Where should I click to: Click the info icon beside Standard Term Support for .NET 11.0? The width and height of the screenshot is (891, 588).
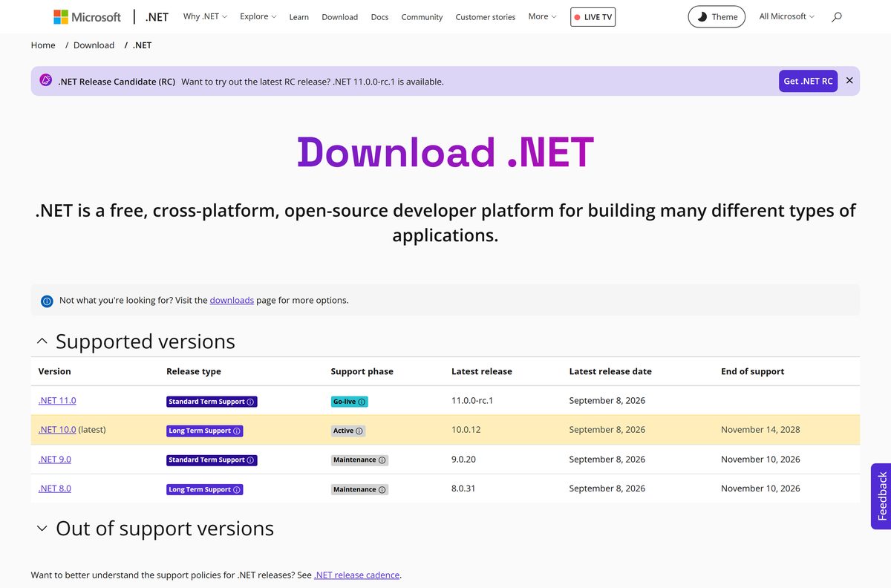click(x=250, y=402)
